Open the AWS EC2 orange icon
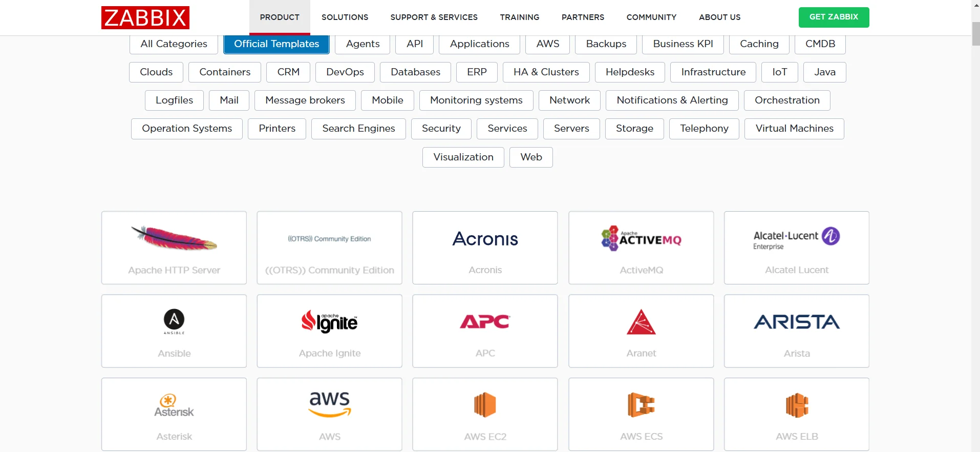980x452 pixels. point(485,405)
